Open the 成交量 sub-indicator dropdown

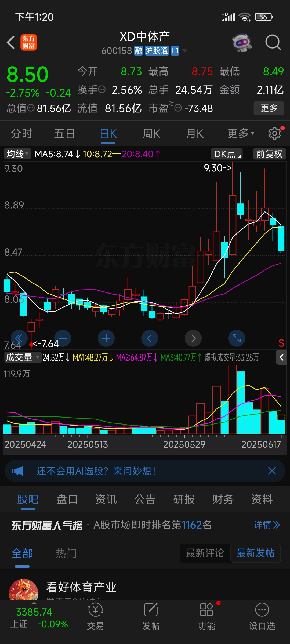coord(23,357)
